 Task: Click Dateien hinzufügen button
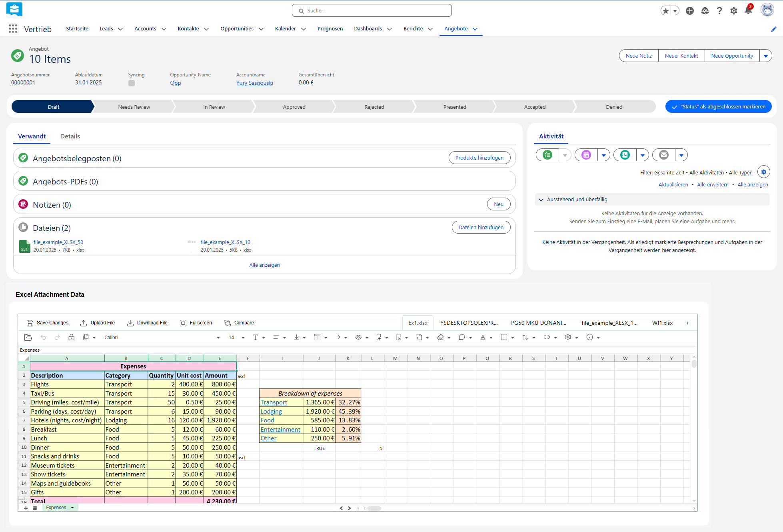click(x=481, y=227)
